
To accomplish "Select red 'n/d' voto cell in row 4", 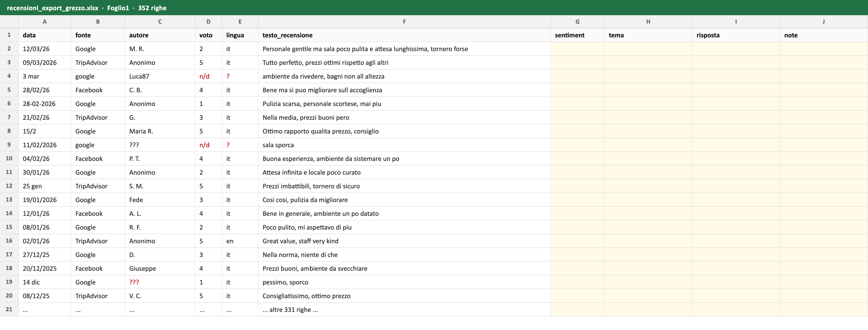I will coord(208,76).
